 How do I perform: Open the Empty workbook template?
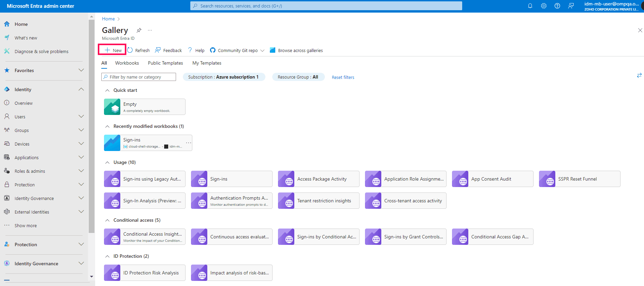[x=145, y=107]
